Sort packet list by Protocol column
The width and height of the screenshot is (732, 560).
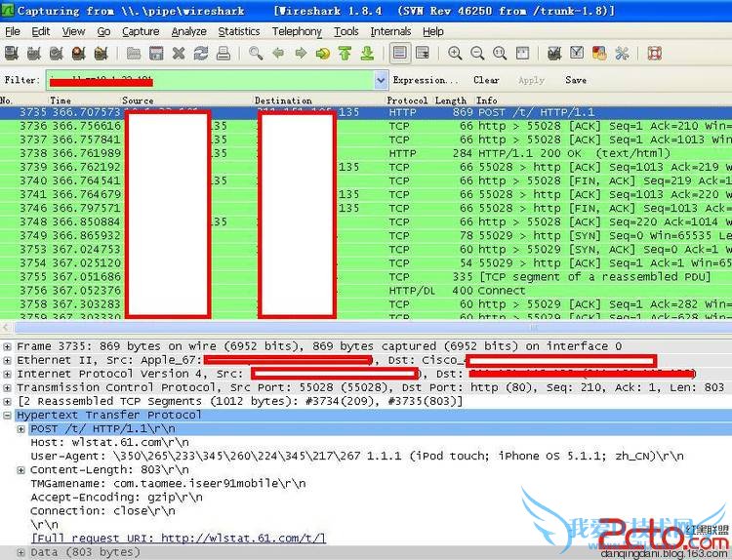pyautogui.click(x=407, y=100)
